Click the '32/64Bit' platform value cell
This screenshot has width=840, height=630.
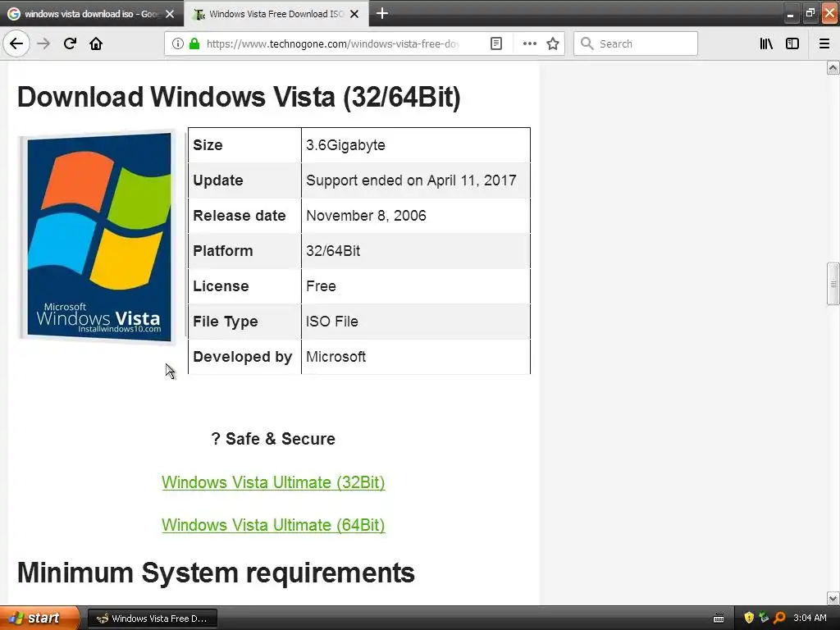click(416, 251)
